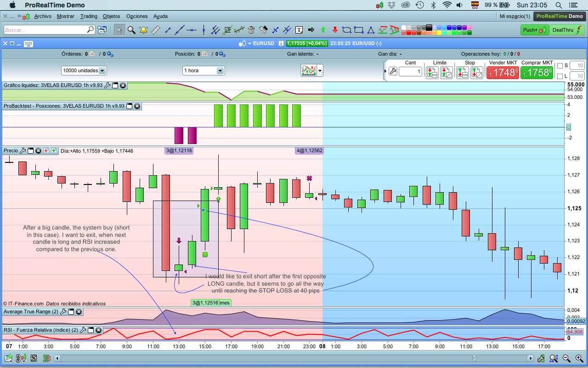Open the Mostrar menu
This screenshot has height=368, width=588.
click(66, 16)
